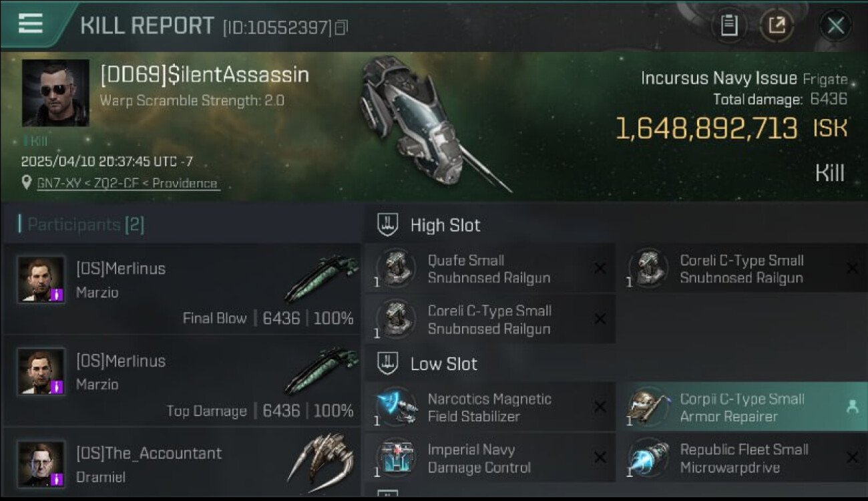Open the hamburger main menu
The height and width of the screenshot is (501, 868).
click(x=31, y=24)
